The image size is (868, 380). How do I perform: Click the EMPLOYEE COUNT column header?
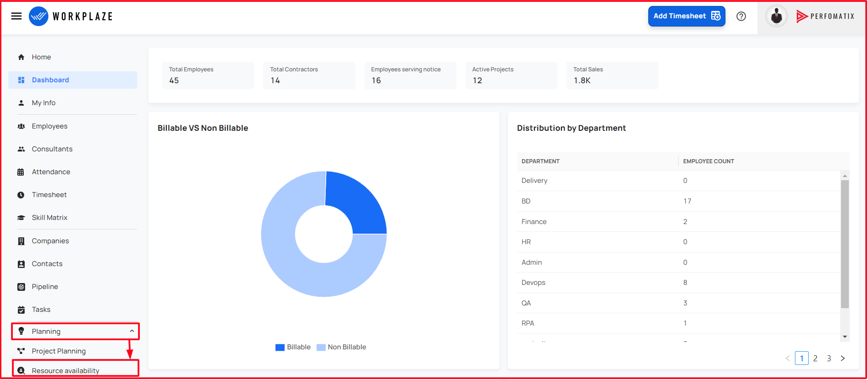709,161
